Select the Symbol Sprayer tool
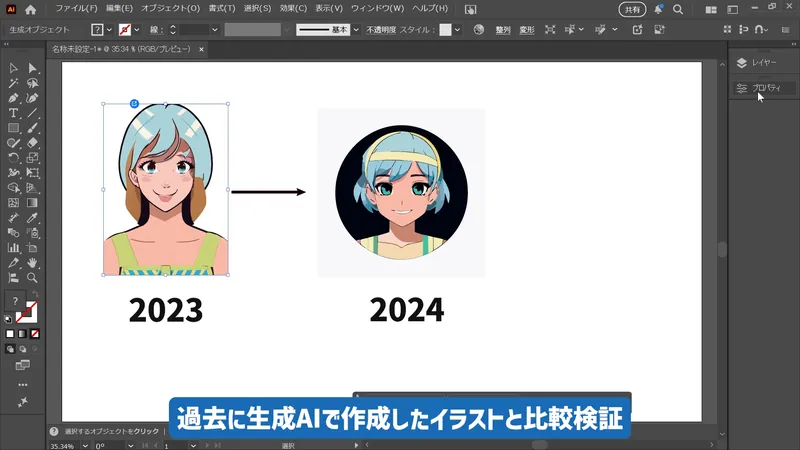800x450 pixels. click(33, 233)
